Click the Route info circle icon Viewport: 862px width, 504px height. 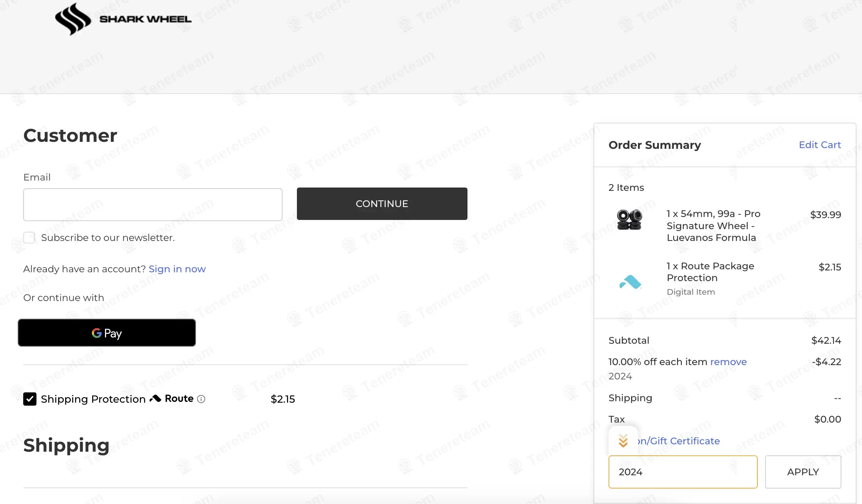click(x=201, y=399)
